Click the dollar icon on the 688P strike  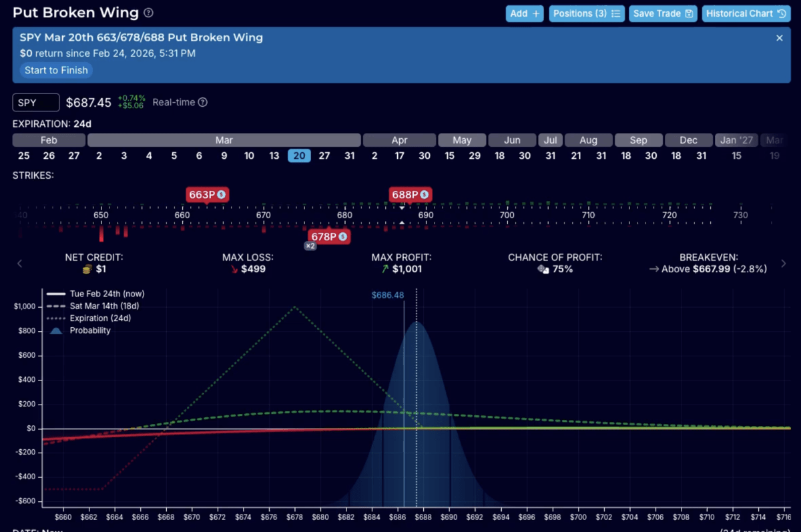tap(424, 195)
